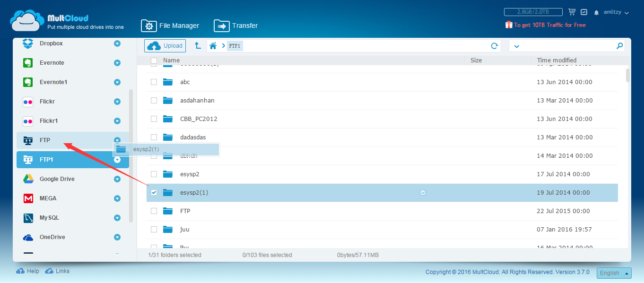Click the juu folder icon
The height and width of the screenshot is (283, 644).
(168, 229)
